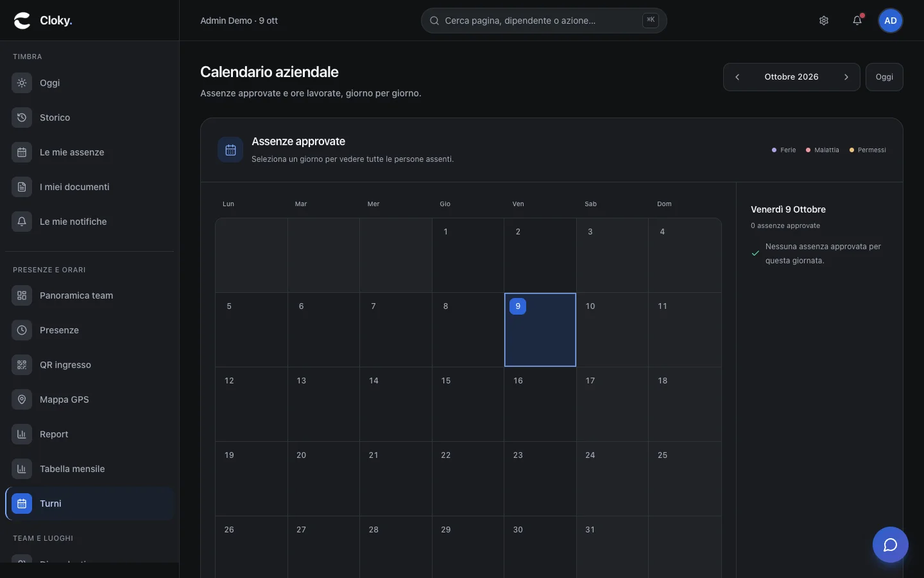The image size is (924, 578).
Task: Select day 30 in the calendar
Action: [540, 547]
